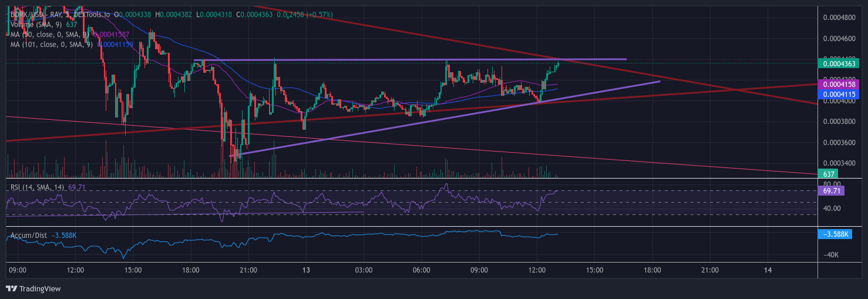868x299 pixels.
Task: Click the 09:00 label at the time axis start
Action: click(x=18, y=270)
